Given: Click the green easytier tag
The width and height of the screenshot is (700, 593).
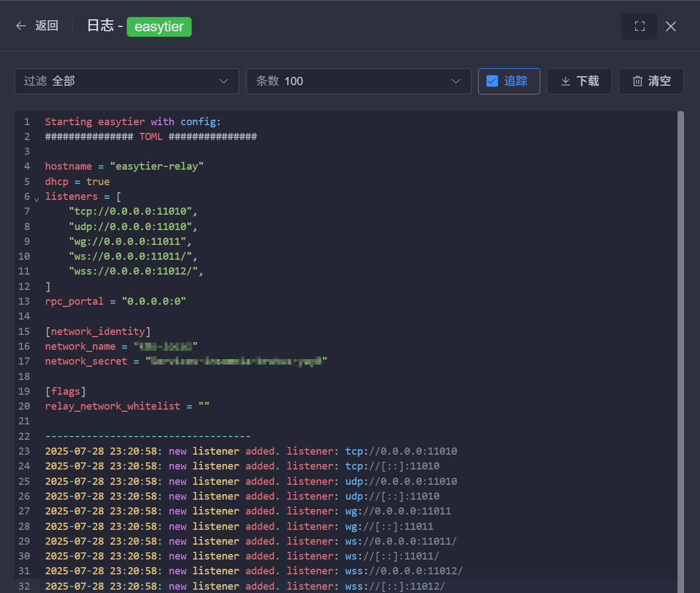Looking at the screenshot, I should 159,27.
